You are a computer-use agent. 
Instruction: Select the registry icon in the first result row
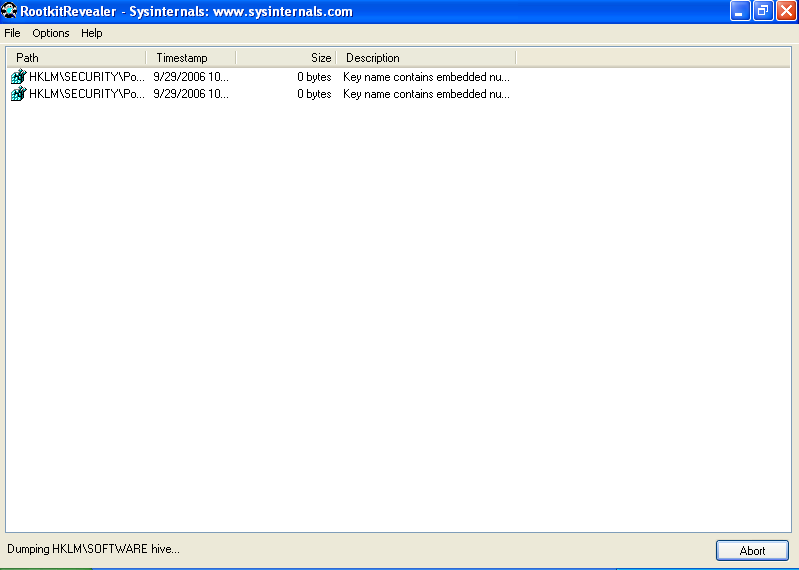coord(18,76)
